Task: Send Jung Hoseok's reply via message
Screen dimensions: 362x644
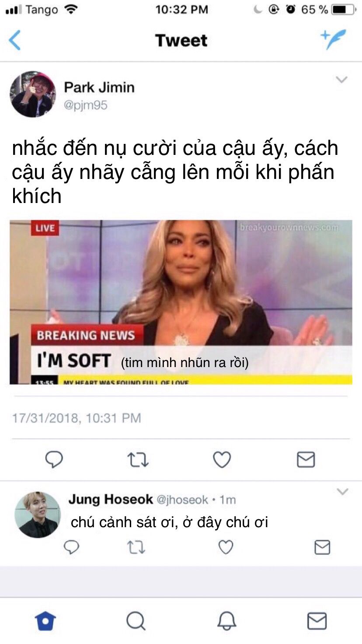Action: point(322,547)
